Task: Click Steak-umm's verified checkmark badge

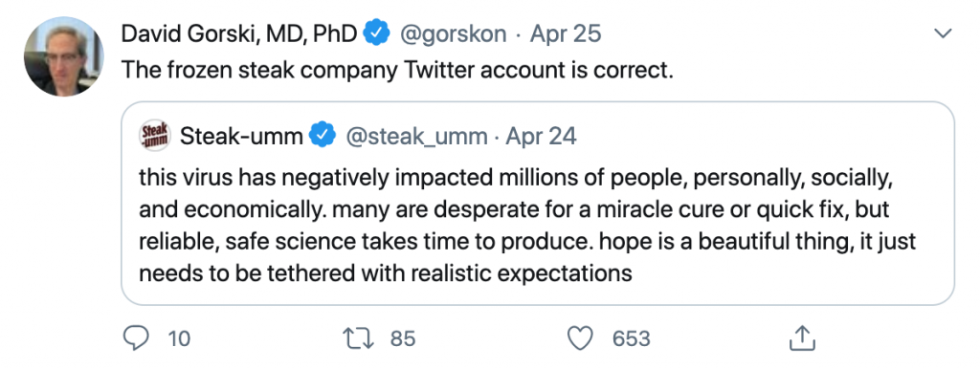Action: pos(323,136)
